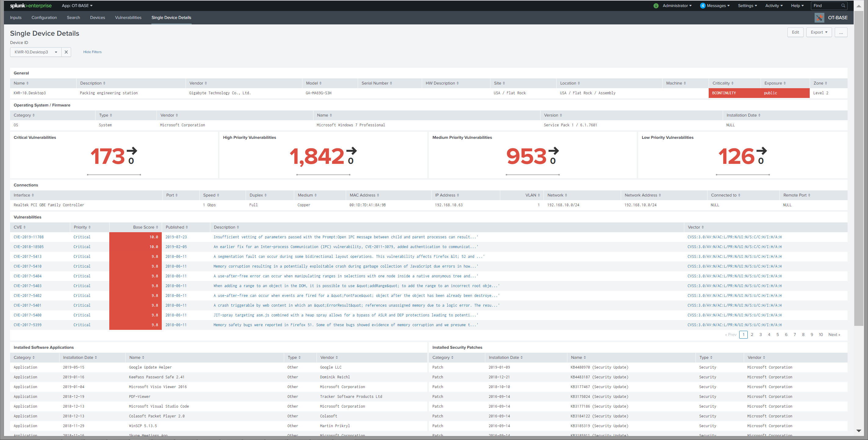
Task: Open the App: OT-BASE dropdown
Action: 77,6
